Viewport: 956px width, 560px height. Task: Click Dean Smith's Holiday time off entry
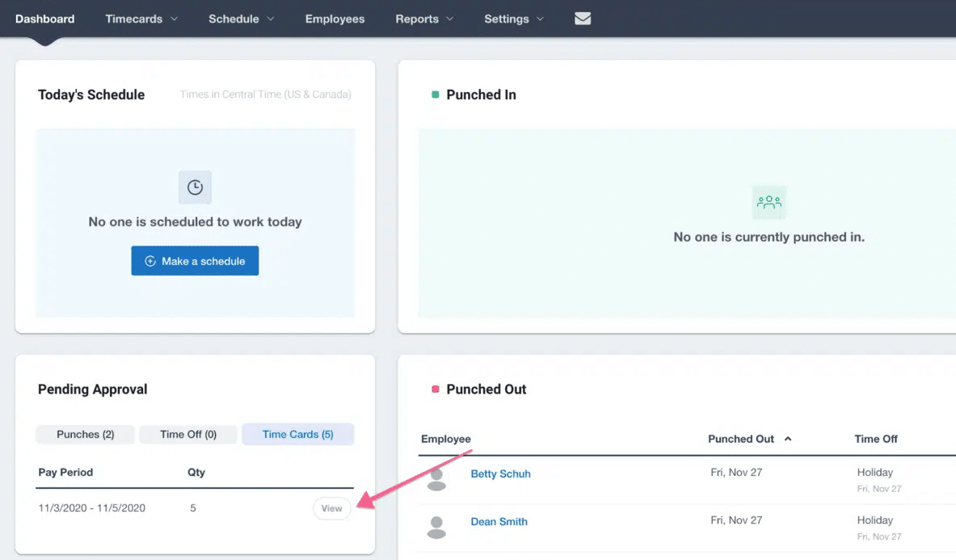[875, 520]
